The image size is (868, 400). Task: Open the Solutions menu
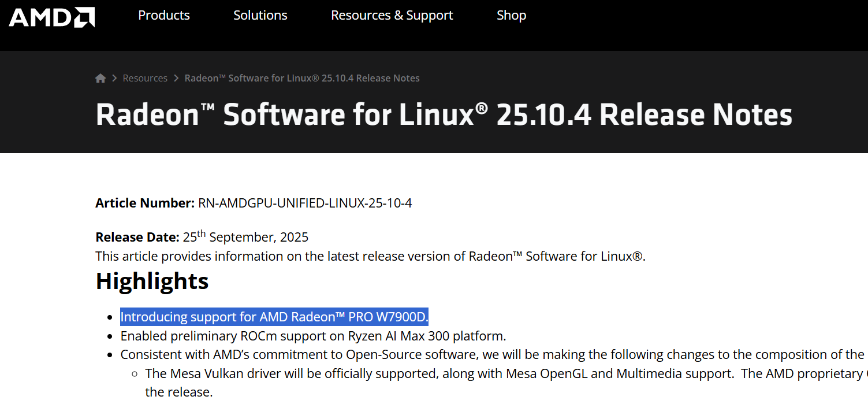pyautogui.click(x=260, y=16)
